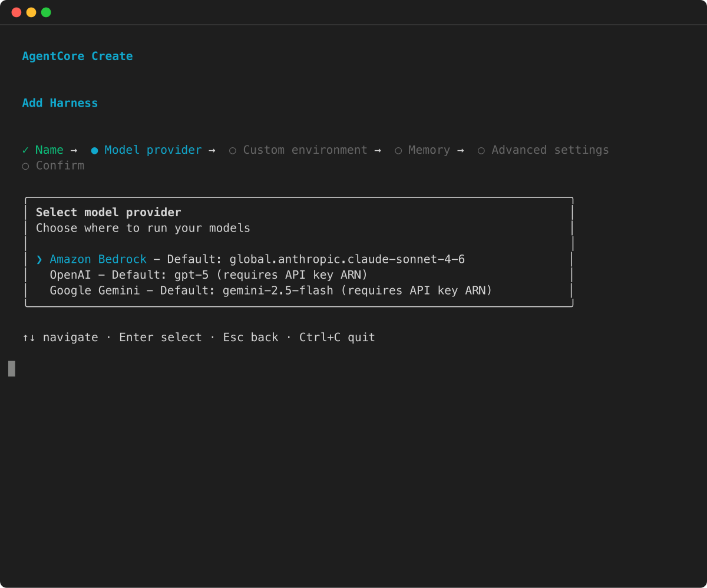Click the gemini-2.5-flash default model text

(x=278, y=290)
